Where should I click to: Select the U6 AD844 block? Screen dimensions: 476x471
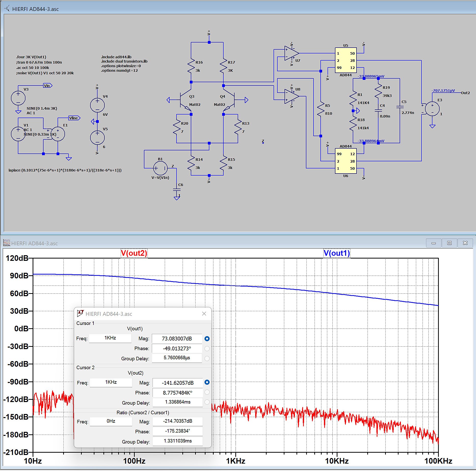[346, 161]
